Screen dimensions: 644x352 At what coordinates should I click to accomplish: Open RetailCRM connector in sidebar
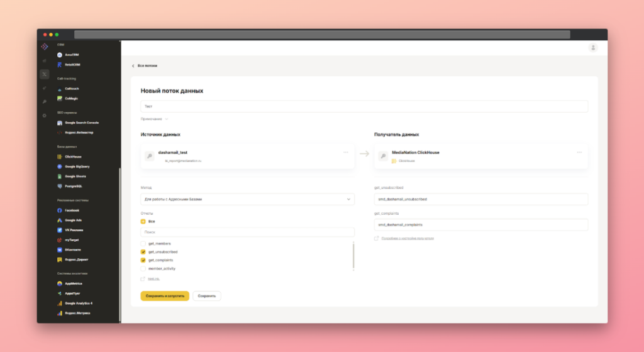click(x=69, y=65)
